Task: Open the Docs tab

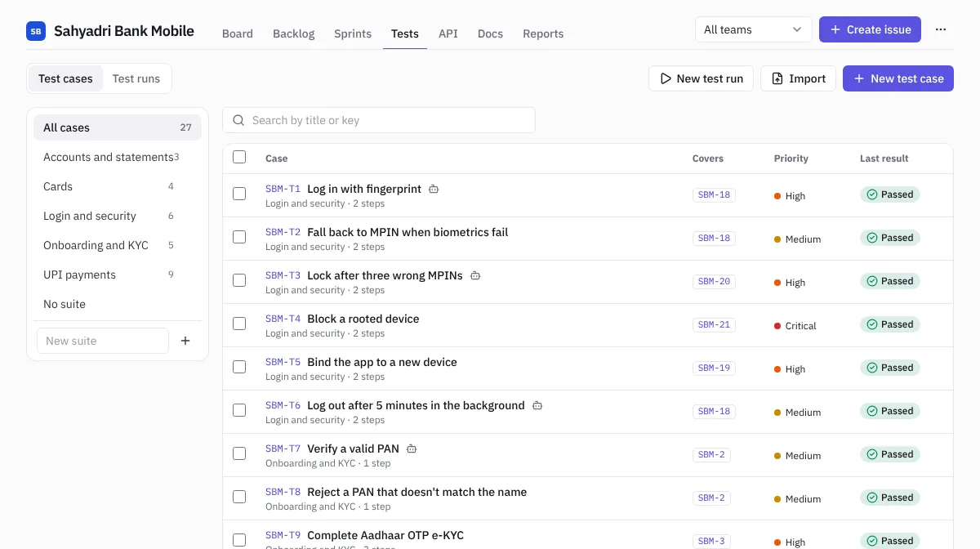Action: (x=490, y=33)
